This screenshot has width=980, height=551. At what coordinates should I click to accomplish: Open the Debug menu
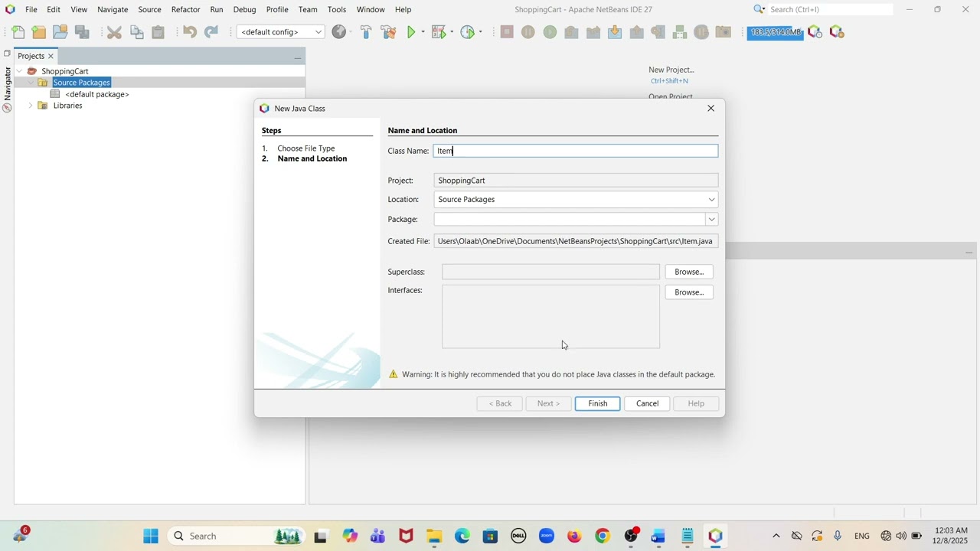(x=244, y=9)
